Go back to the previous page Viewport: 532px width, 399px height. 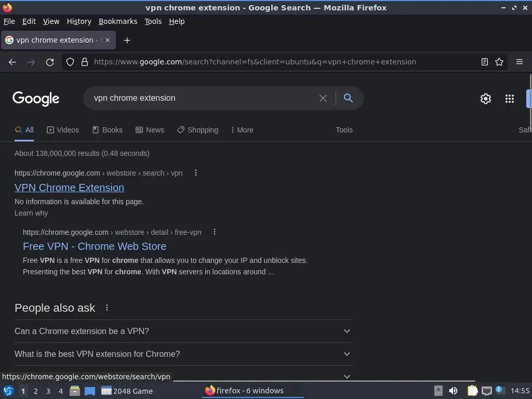point(12,62)
